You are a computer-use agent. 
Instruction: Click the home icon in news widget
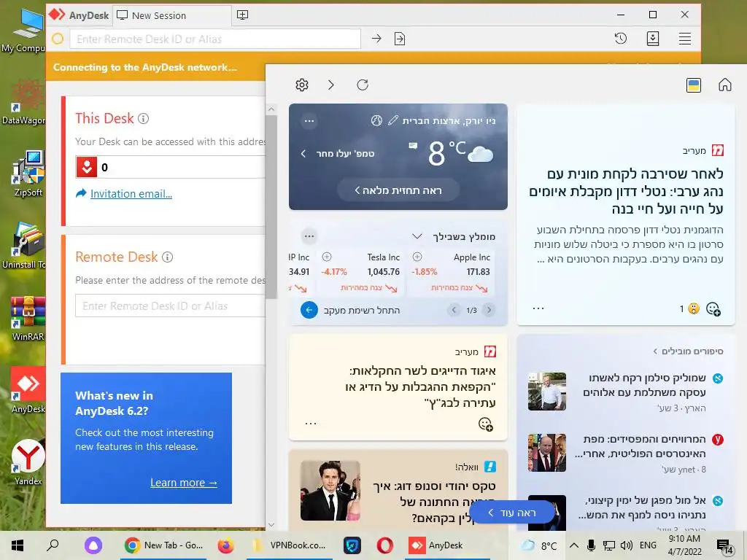coord(724,85)
